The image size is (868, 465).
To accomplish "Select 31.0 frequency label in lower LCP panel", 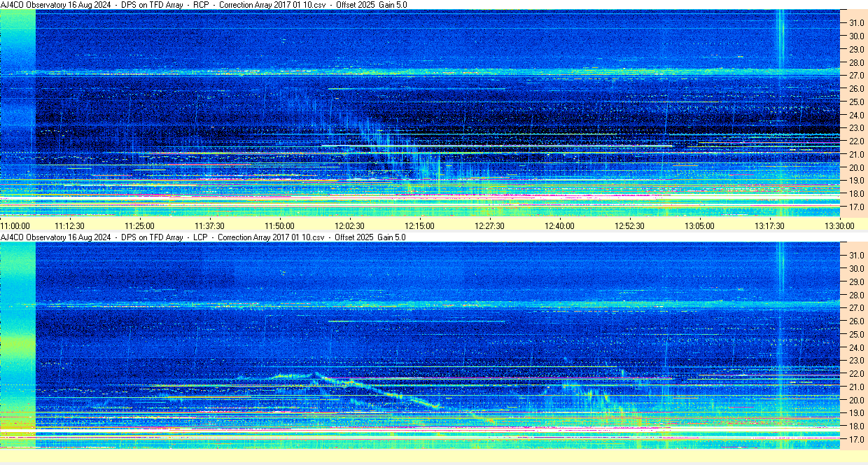I will [856, 255].
